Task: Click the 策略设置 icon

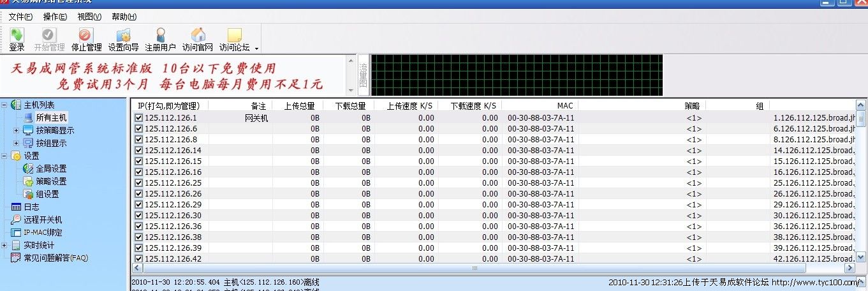Action: pyautogui.click(x=28, y=181)
